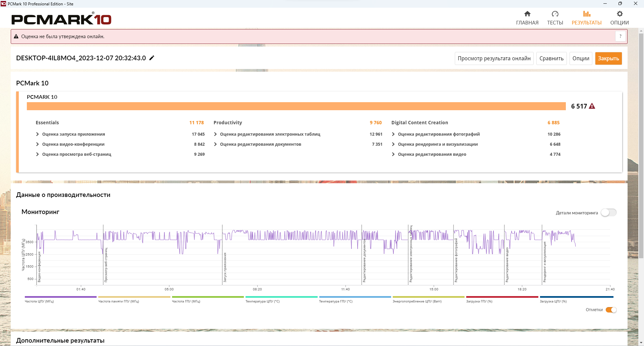Click the Запуск приложения chart marker
Viewport: 644px width, 346px height.
tap(225, 267)
